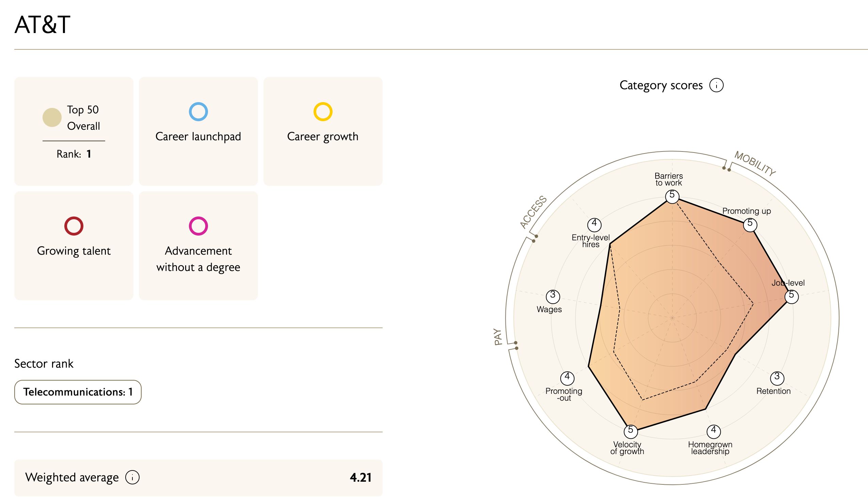Screen dimensions: 868x497
Task: Select the Velocity of growth score marker
Action: (630, 431)
